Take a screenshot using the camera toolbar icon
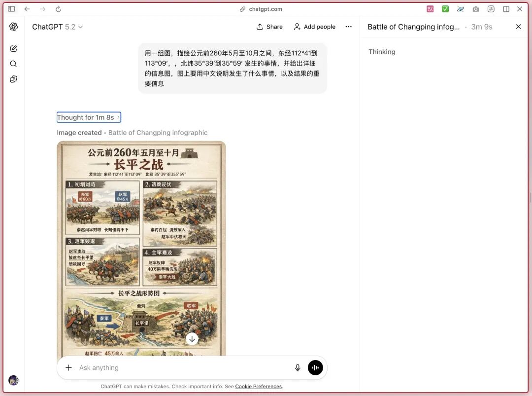 tap(476, 9)
